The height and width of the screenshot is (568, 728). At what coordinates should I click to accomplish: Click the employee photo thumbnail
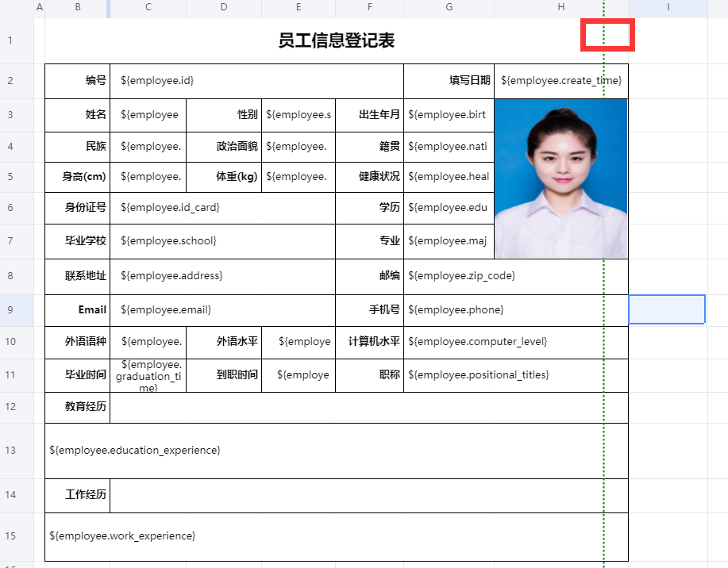point(560,178)
